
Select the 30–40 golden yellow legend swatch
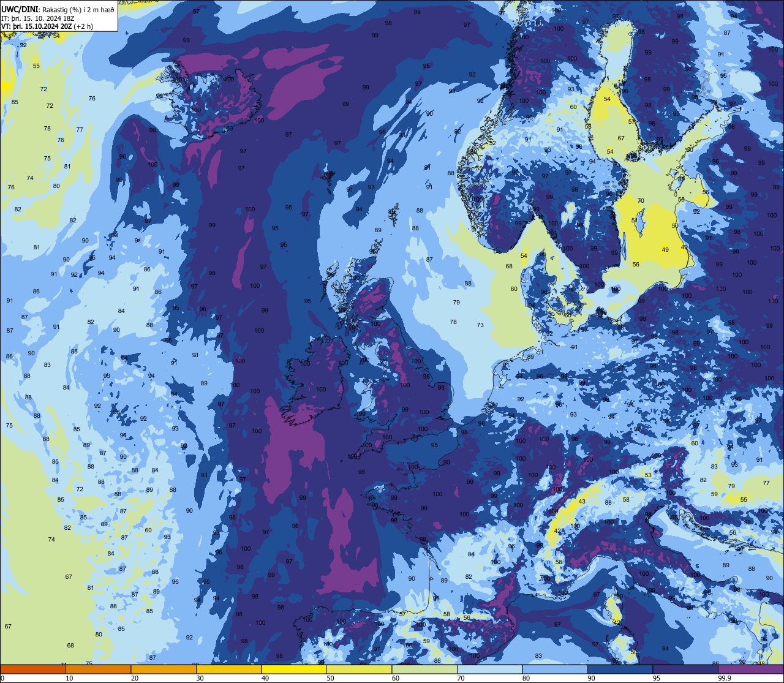tap(228, 669)
